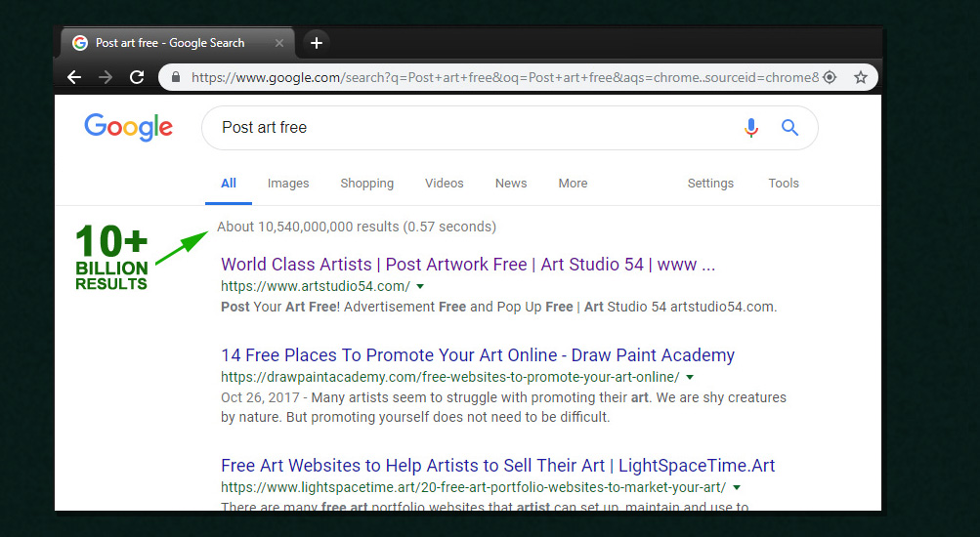
Task: Click the Google logo
Action: coord(128,127)
